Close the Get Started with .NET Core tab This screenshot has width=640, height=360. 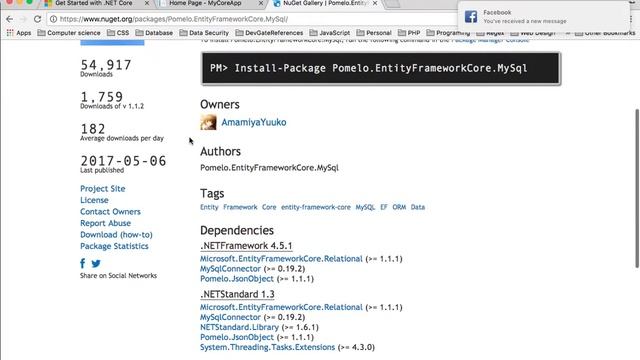[x=147, y=3]
